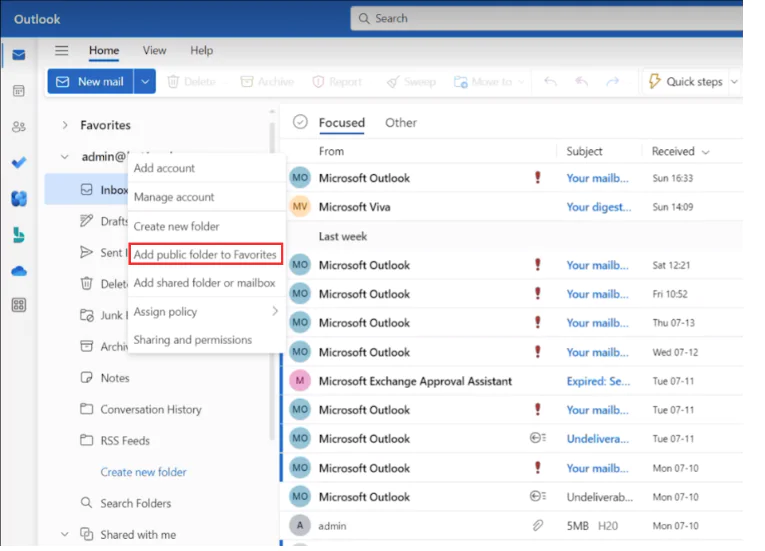Click the Subject column header
765x551 pixels.
tap(584, 151)
